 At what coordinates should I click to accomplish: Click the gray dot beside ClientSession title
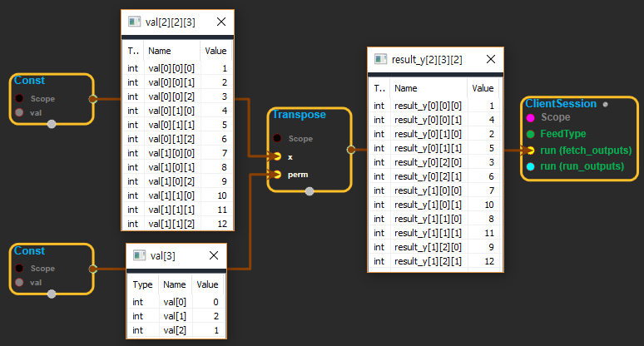(x=605, y=105)
